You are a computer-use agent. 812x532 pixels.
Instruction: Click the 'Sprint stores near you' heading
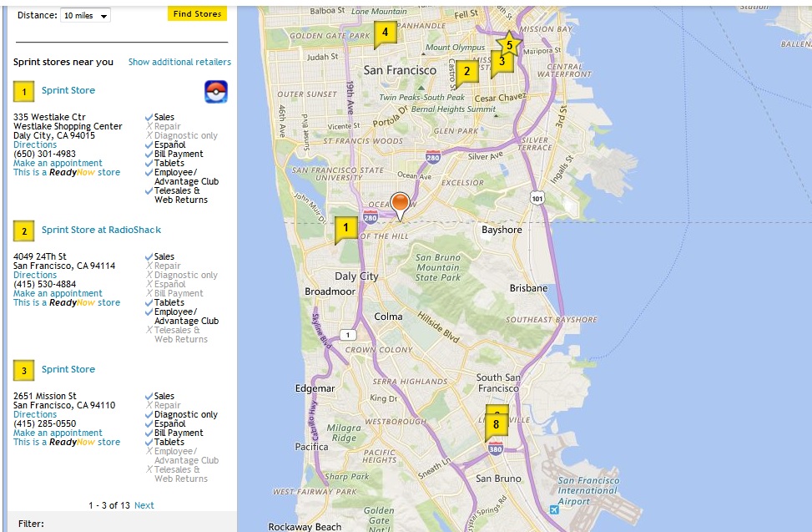[63, 62]
